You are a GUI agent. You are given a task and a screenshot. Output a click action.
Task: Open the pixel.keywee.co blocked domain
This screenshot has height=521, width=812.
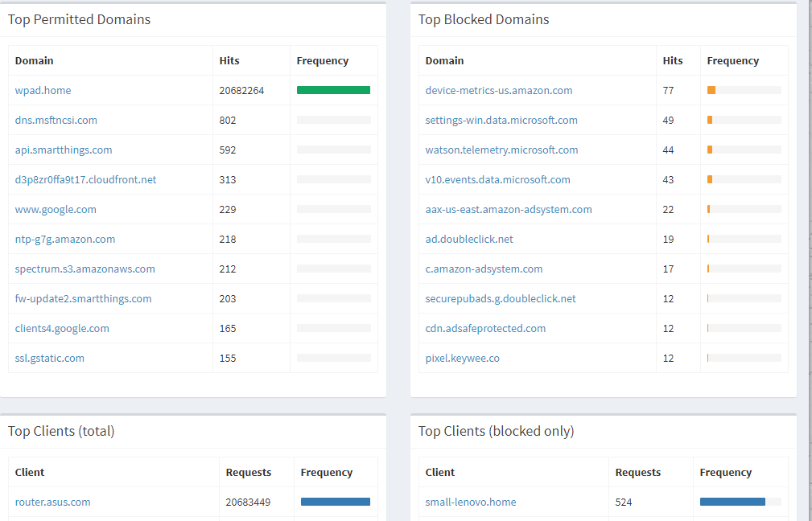coord(462,358)
